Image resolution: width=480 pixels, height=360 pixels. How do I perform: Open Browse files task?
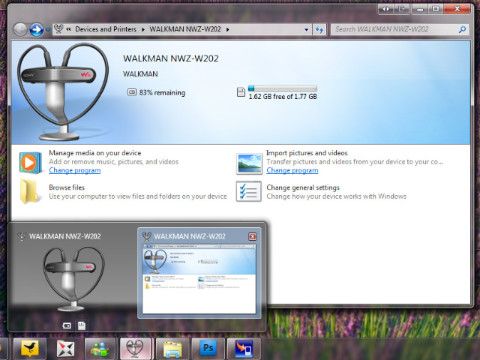click(x=66, y=187)
